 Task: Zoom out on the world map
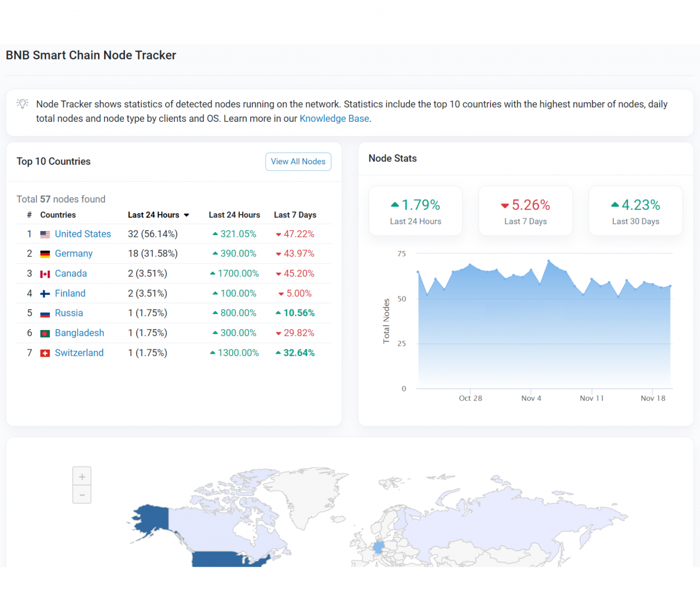[x=82, y=494]
